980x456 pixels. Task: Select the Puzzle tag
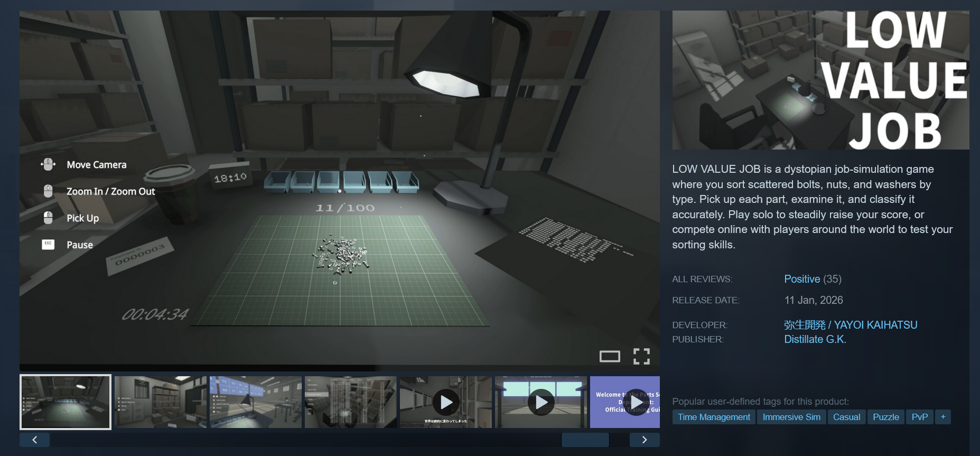(x=886, y=417)
